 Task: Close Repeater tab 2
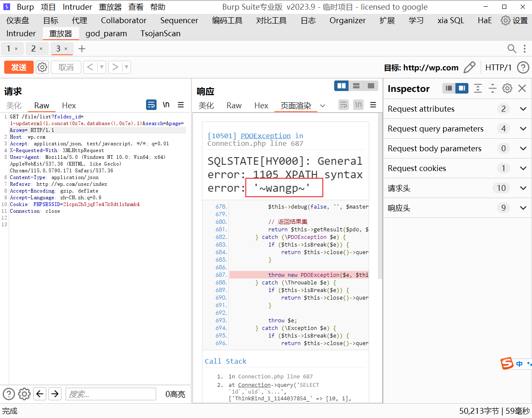41,49
